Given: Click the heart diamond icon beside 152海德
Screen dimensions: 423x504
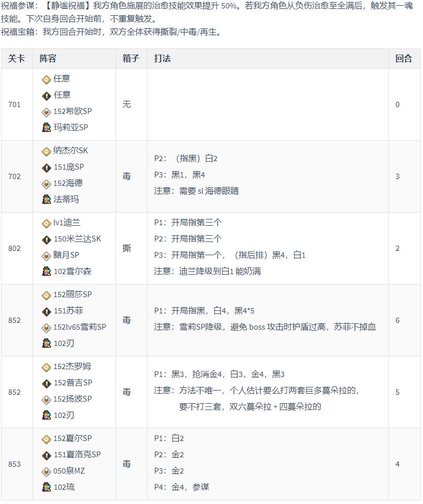Looking at the screenshot, I should click(47, 184).
